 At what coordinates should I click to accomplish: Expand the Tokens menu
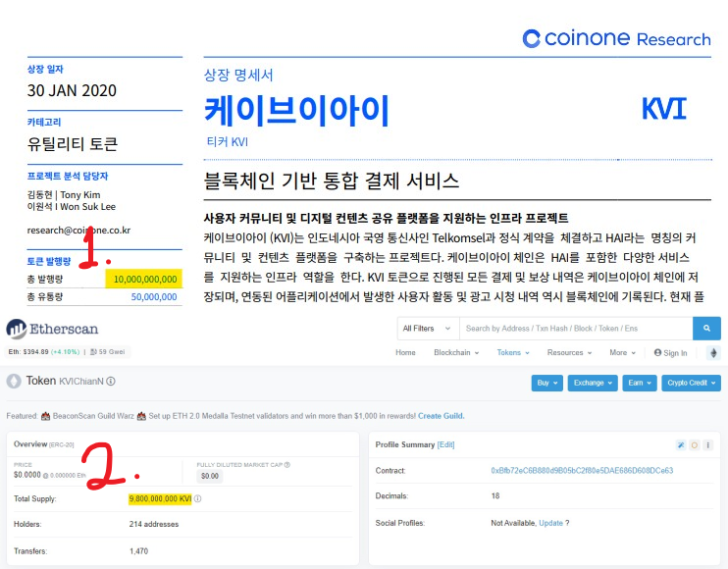(x=513, y=353)
